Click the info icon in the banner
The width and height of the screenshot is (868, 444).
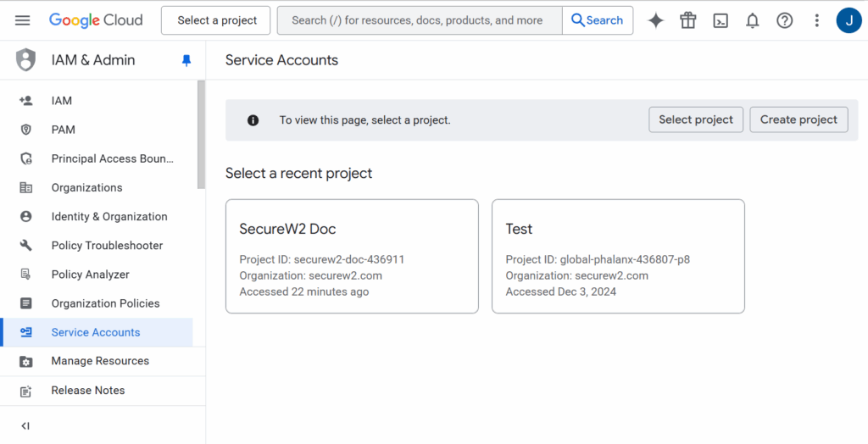253,120
